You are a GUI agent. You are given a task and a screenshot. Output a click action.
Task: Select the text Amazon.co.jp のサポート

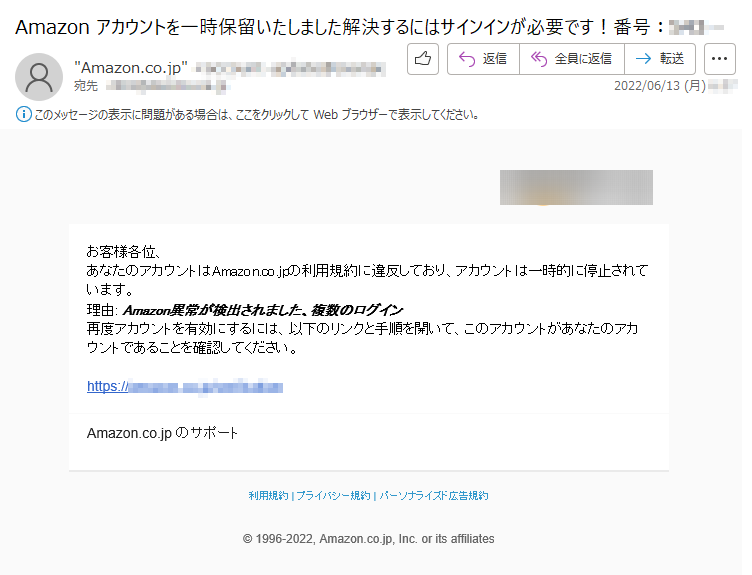click(162, 433)
